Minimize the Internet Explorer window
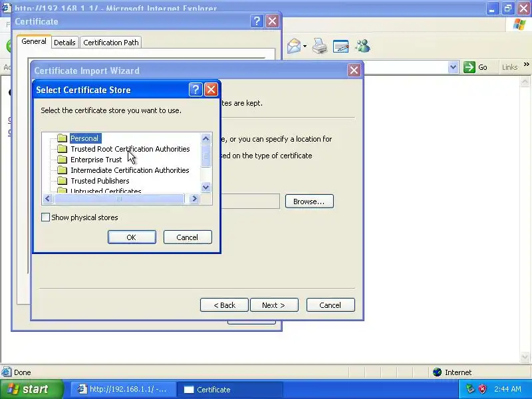The image size is (532, 399). (492, 8)
